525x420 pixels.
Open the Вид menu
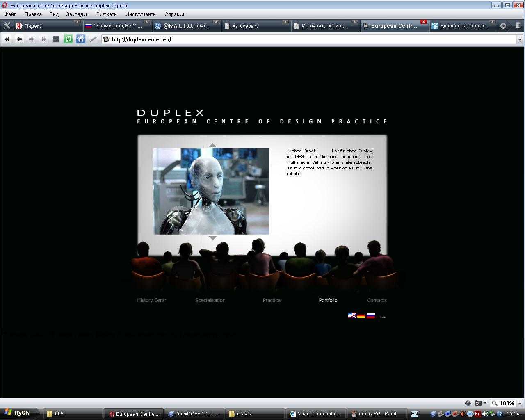54,14
